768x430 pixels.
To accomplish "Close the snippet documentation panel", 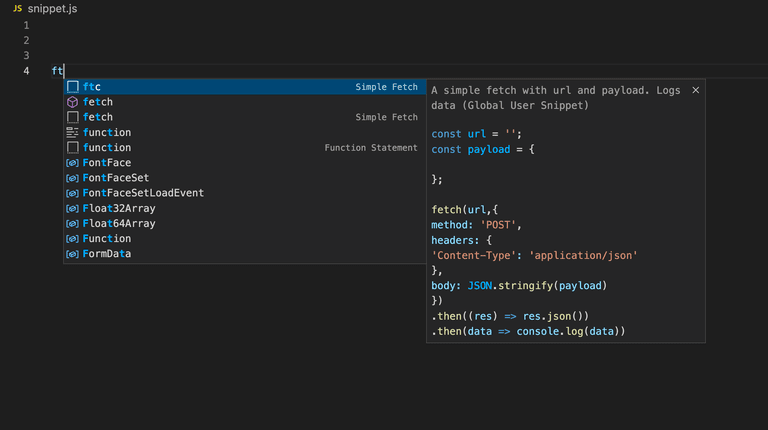I will pyautogui.click(x=696, y=90).
